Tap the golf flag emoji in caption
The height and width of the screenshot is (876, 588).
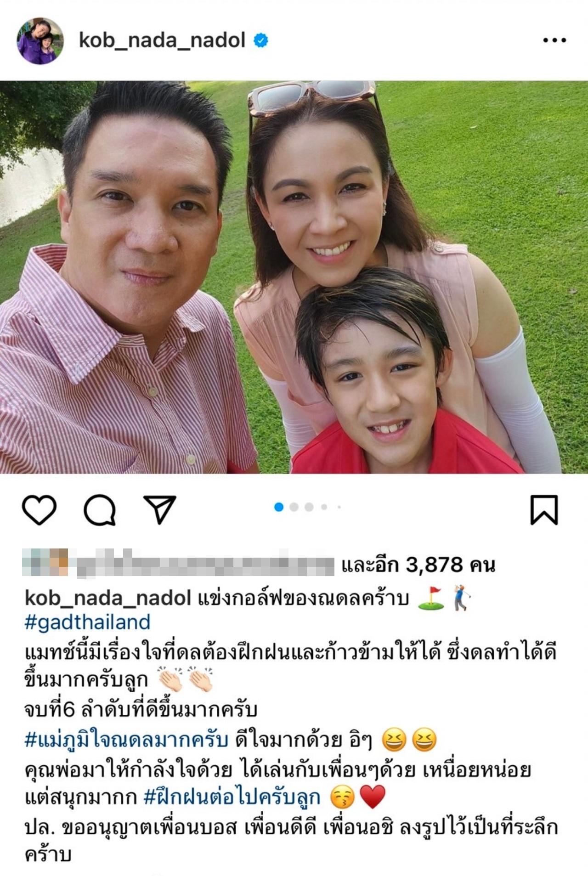431,599
